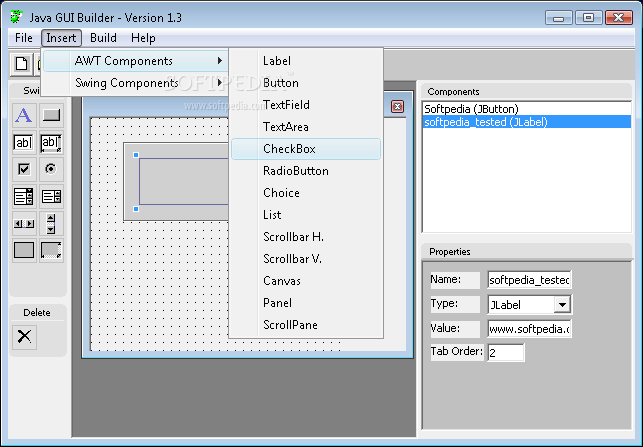The image size is (643, 447).
Task: Close the inner design form window
Action: [397, 107]
